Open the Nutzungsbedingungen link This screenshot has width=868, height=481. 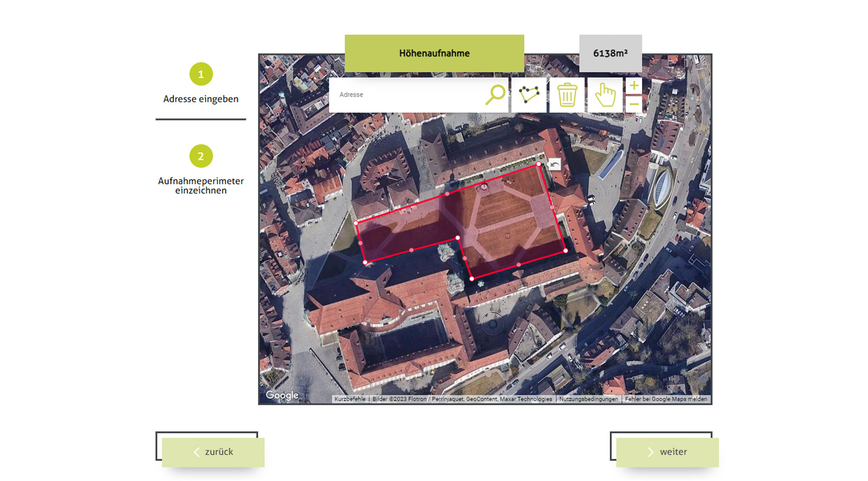point(588,399)
